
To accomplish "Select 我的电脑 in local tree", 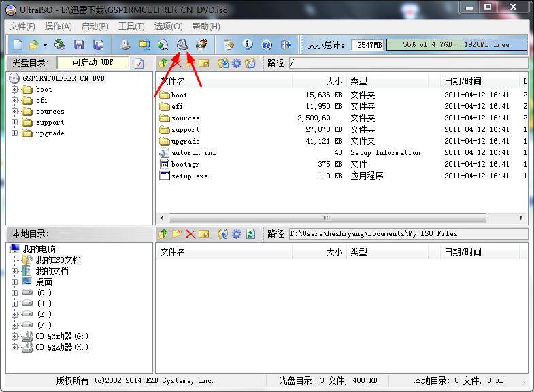I will (39, 249).
